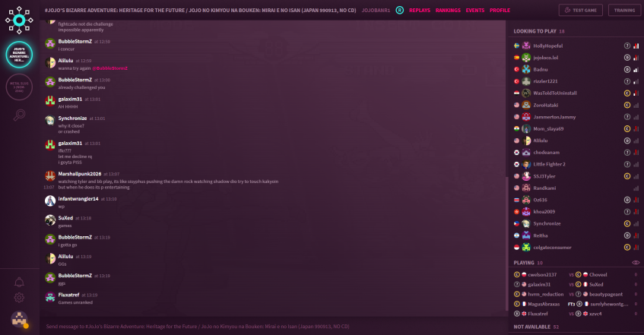
Task: Open notifications bell
Action: tap(19, 283)
